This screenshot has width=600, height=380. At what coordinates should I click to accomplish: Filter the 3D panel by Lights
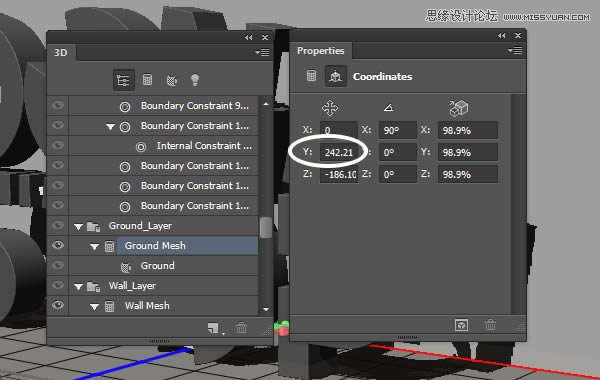(x=195, y=80)
